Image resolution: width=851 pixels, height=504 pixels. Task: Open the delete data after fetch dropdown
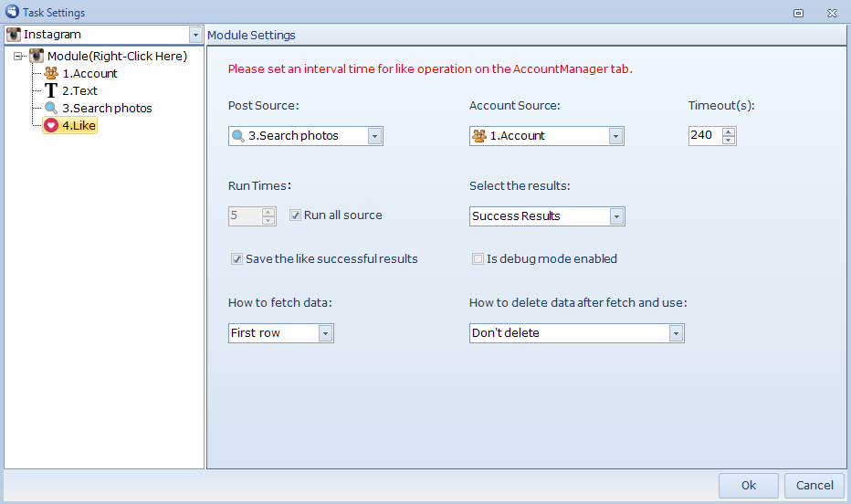click(x=676, y=333)
